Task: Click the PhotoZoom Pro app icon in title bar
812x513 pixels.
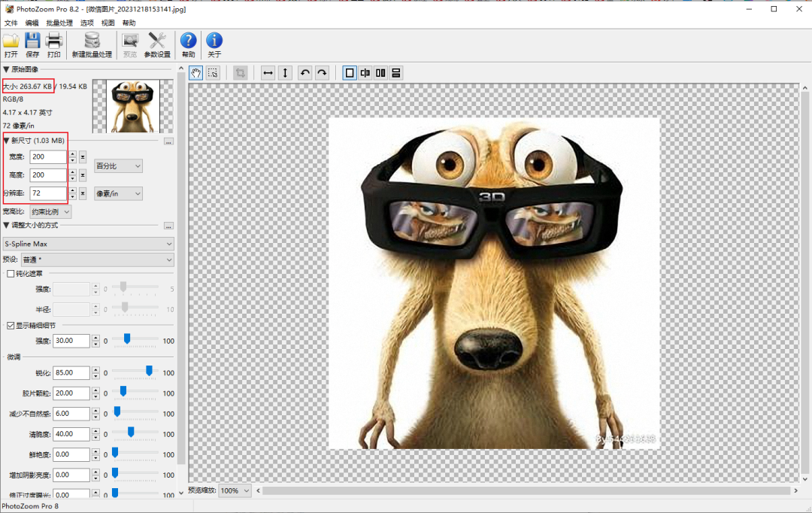Action: (9, 9)
